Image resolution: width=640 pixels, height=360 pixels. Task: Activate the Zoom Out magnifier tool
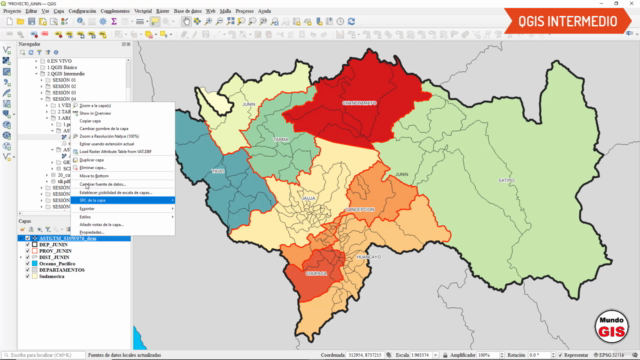click(219, 22)
